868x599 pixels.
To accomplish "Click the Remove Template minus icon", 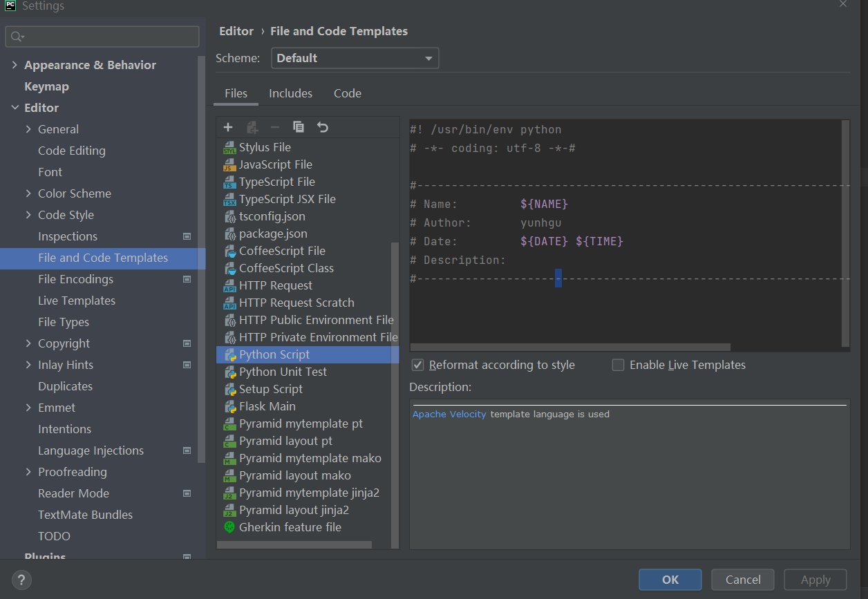I will tap(275, 127).
